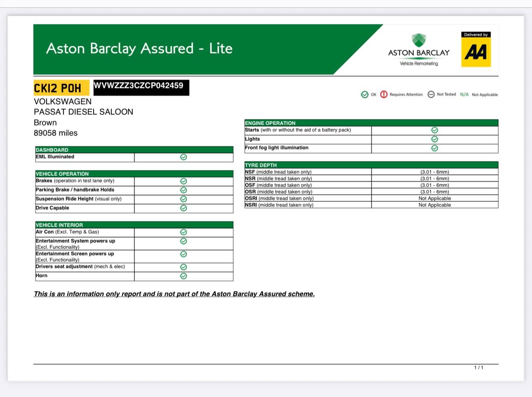Click the green N/A legend label
The width and height of the screenshot is (532, 397).
464,95
